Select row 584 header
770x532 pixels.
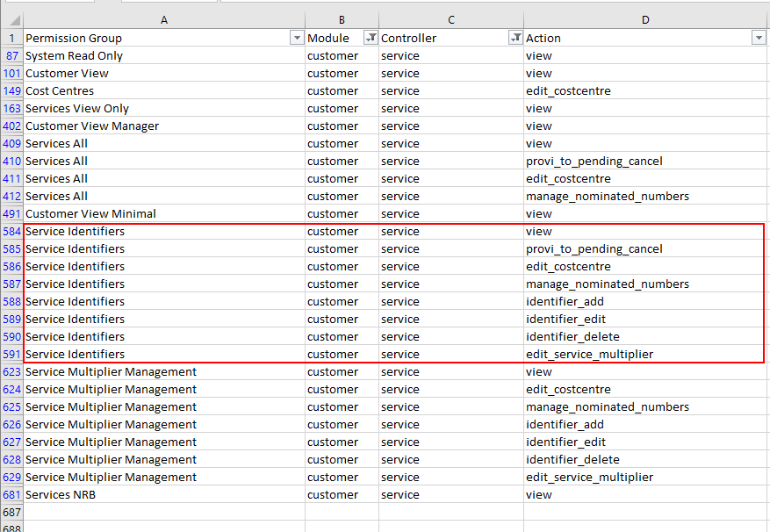tap(11, 231)
